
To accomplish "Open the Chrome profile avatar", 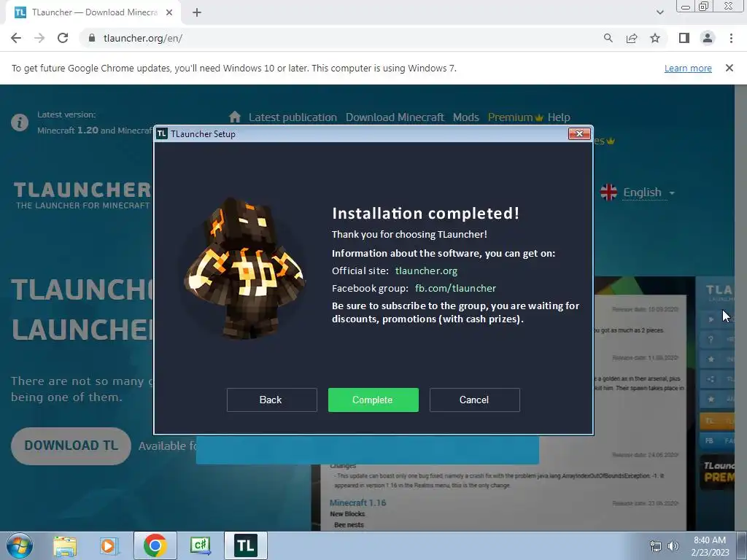I will point(708,38).
